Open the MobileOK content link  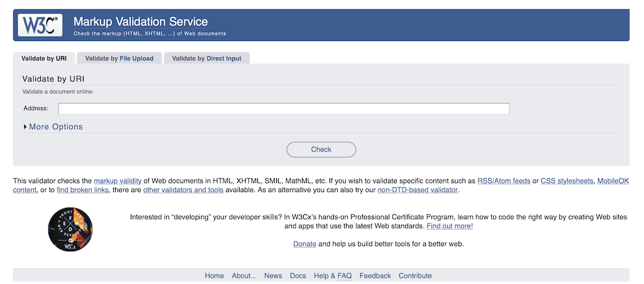point(613,181)
